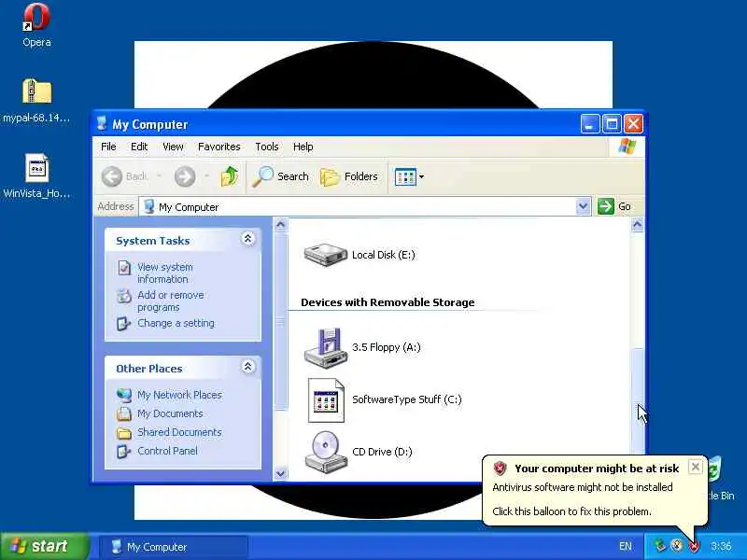Click Change a setting link
This screenshot has width=747, height=560.
tap(176, 323)
